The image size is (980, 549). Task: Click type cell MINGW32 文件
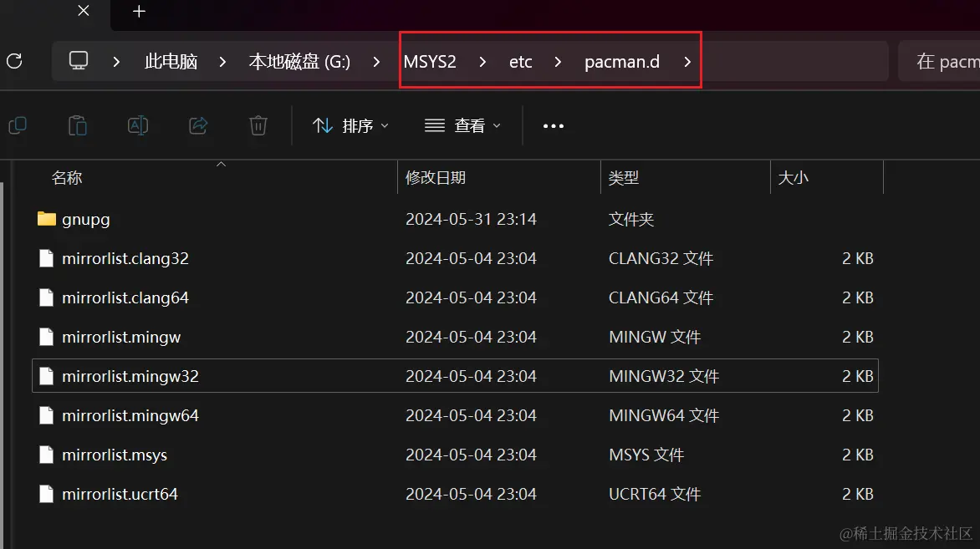(664, 376)
